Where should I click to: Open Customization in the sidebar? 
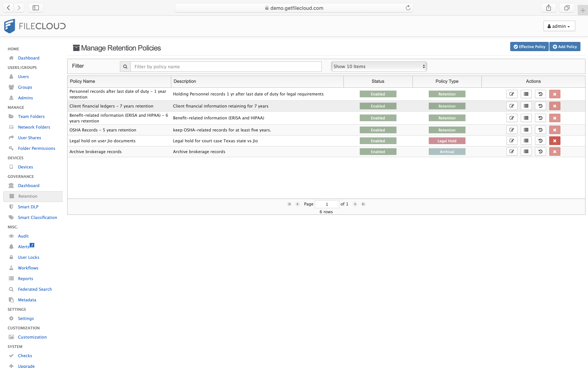point(32,337)
